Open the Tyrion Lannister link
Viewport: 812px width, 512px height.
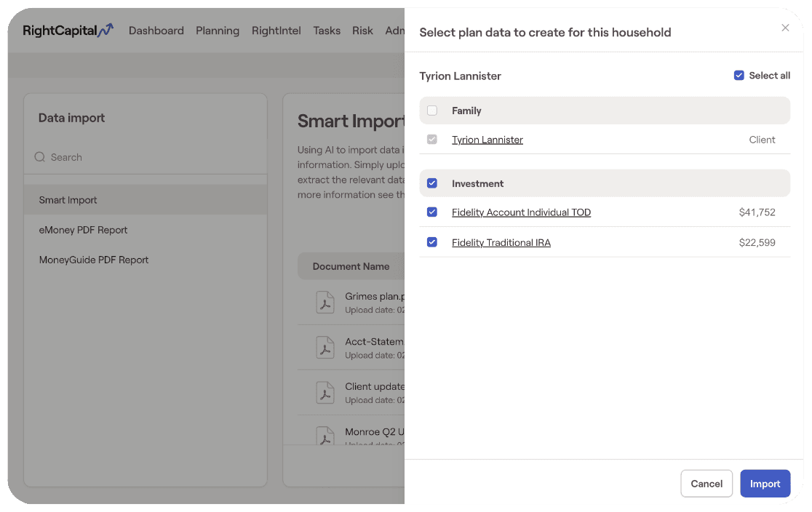click(x=487, y=140)
